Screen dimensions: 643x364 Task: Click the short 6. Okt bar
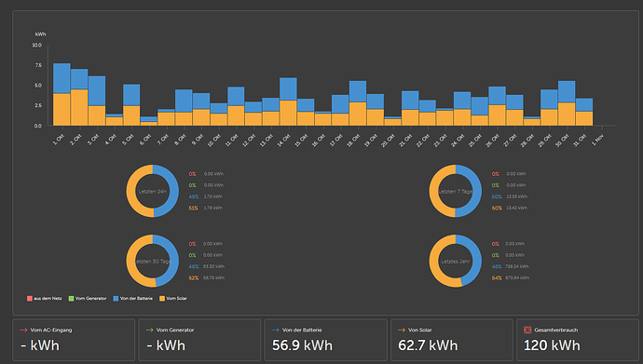148,121
